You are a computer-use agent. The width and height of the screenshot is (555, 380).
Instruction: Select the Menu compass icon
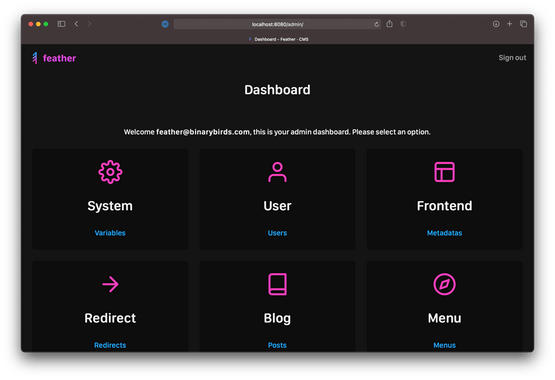tap(445, 284)
